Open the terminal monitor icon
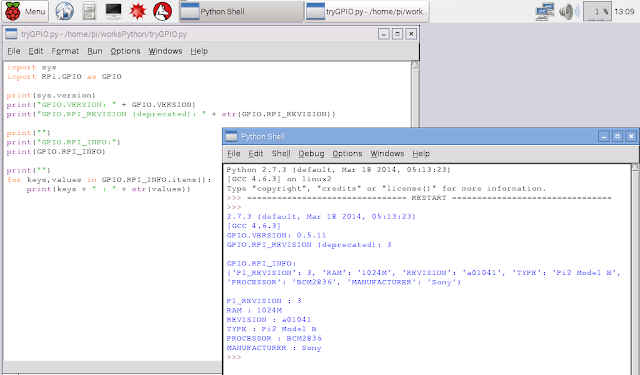This screenshot has width=640, height=375. tap(113, 11)
